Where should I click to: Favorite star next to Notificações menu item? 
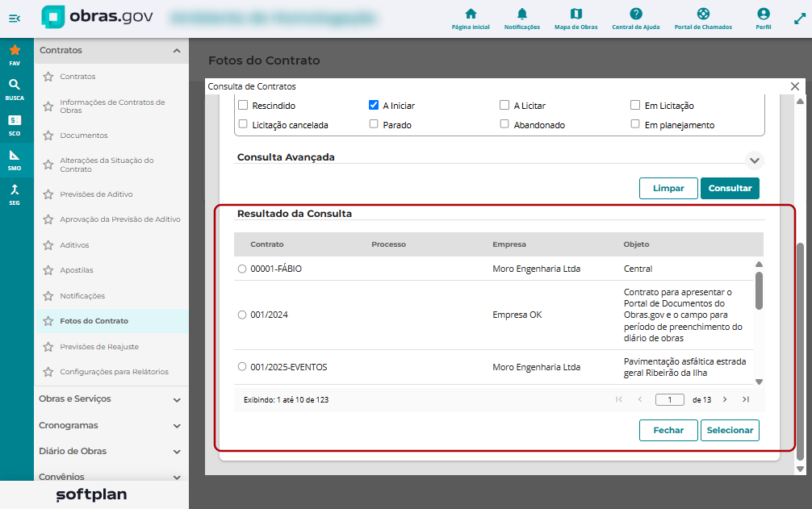coord(48,296)
